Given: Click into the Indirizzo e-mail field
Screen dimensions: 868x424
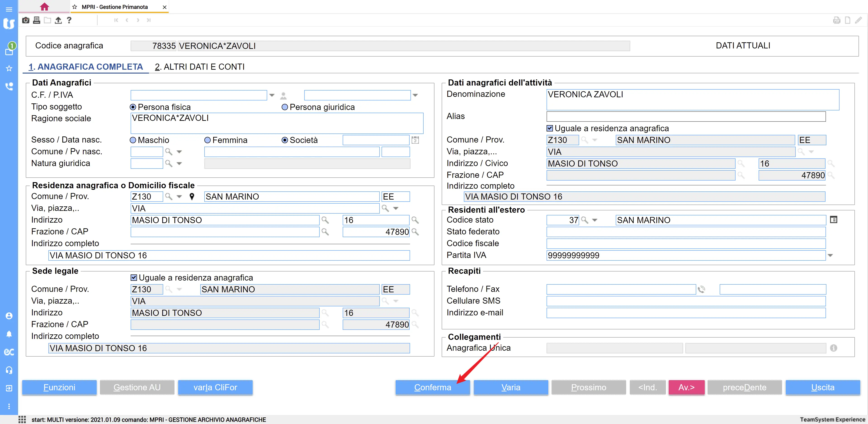Looking at the screenshot, I should coord(686,313).
